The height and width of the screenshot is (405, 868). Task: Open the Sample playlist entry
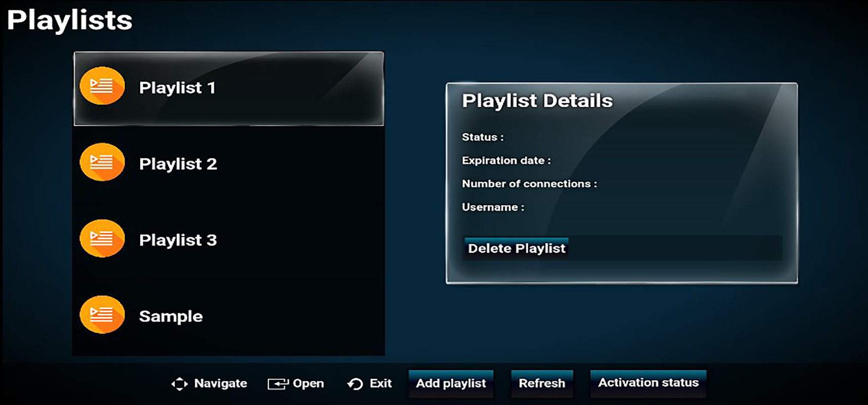pos(229,316)
